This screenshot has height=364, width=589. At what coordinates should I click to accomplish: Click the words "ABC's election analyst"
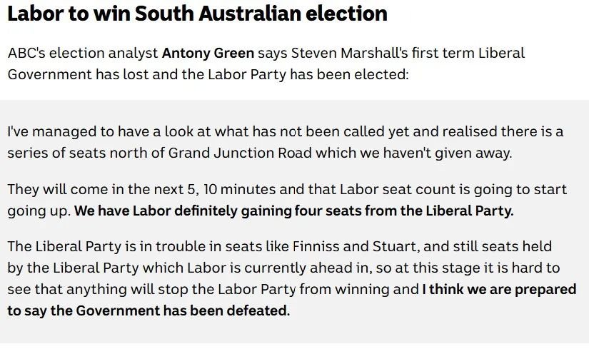83,53
